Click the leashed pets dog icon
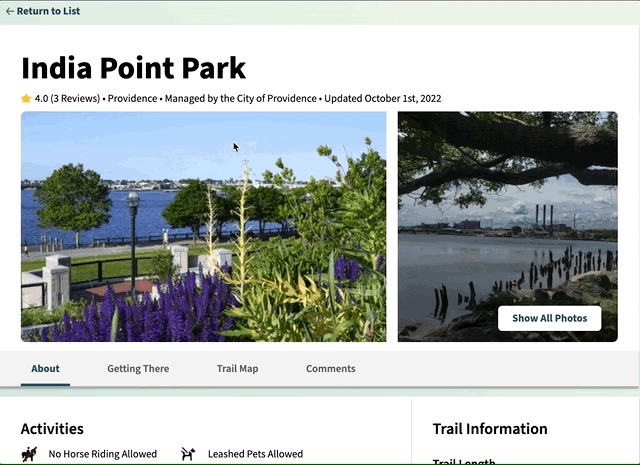The image size is (640, 465). click(x=188, y=454)
